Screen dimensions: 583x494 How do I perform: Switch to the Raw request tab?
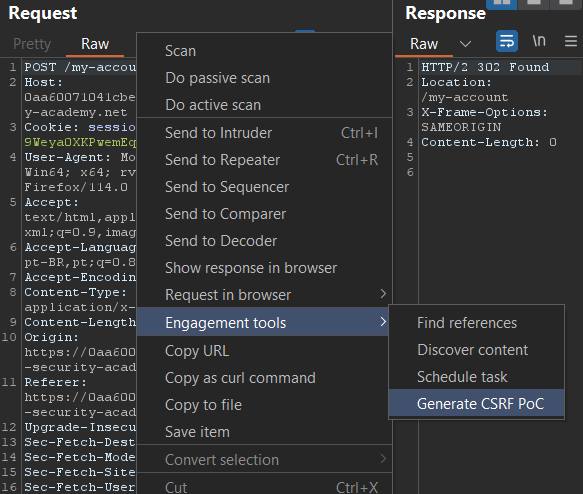(95, 44)
